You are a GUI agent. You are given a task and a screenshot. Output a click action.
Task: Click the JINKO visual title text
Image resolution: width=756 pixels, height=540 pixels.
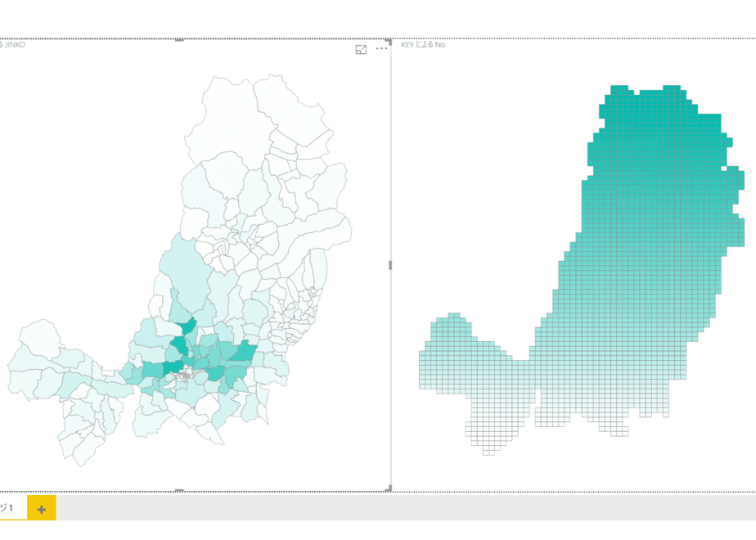click(13, 45)
